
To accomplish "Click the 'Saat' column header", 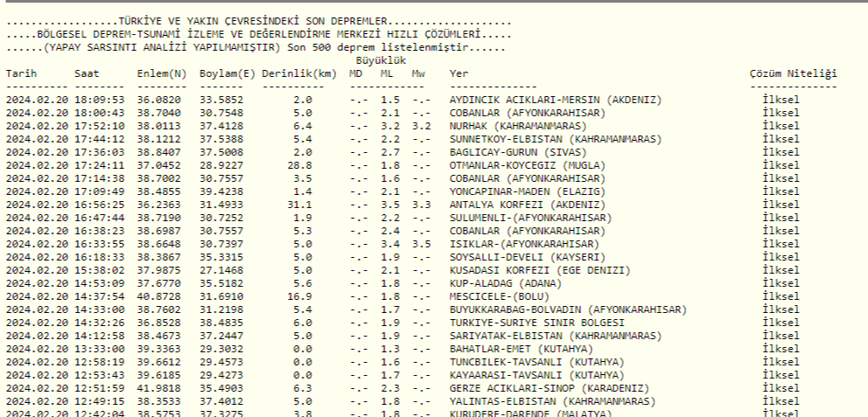I will [87, 75].
